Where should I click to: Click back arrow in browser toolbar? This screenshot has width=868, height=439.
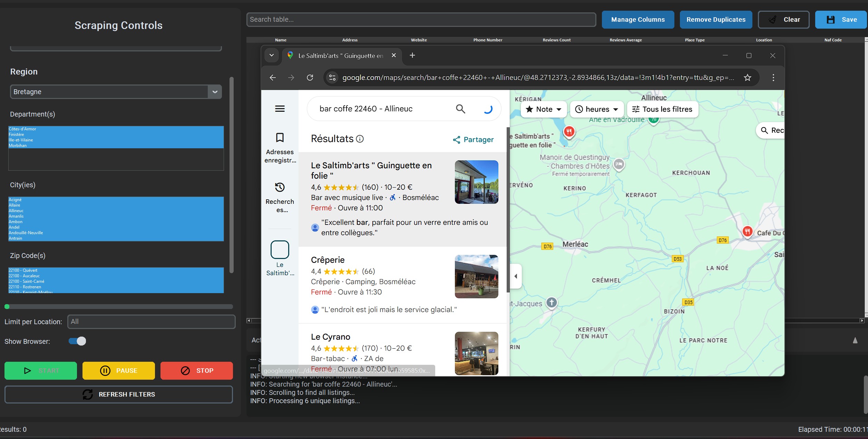coord(273,78)
